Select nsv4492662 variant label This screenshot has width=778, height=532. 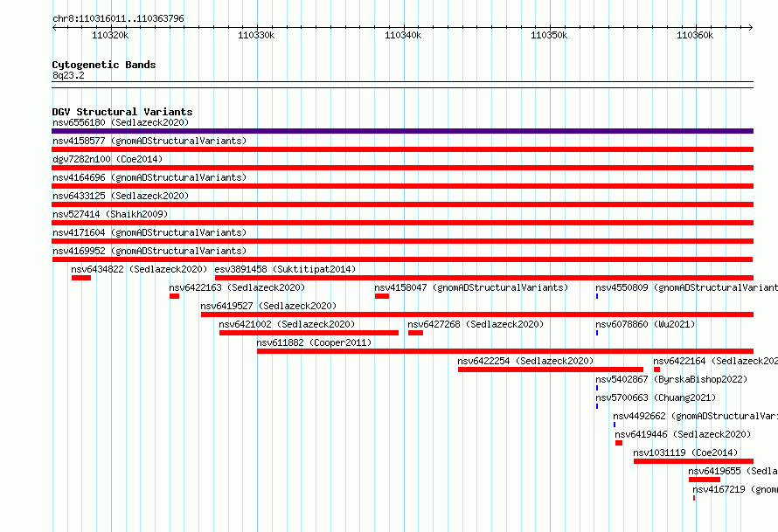pyautogui.click(x=695, y=416)
